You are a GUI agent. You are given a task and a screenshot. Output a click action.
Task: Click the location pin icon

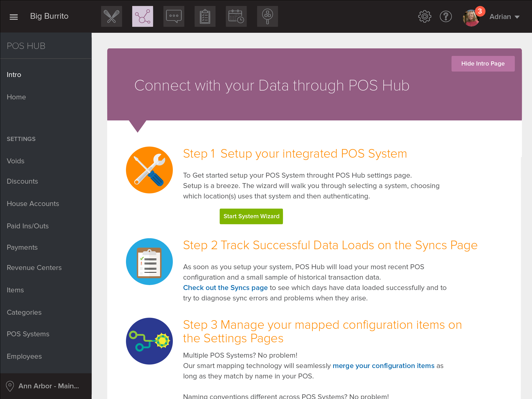point(10,386)
